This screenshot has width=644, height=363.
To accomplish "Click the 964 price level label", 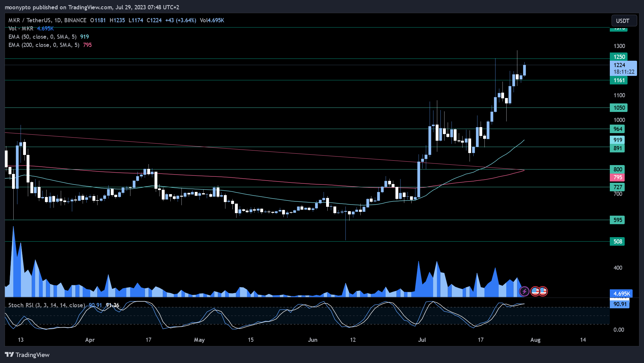I will click(617, 129).
